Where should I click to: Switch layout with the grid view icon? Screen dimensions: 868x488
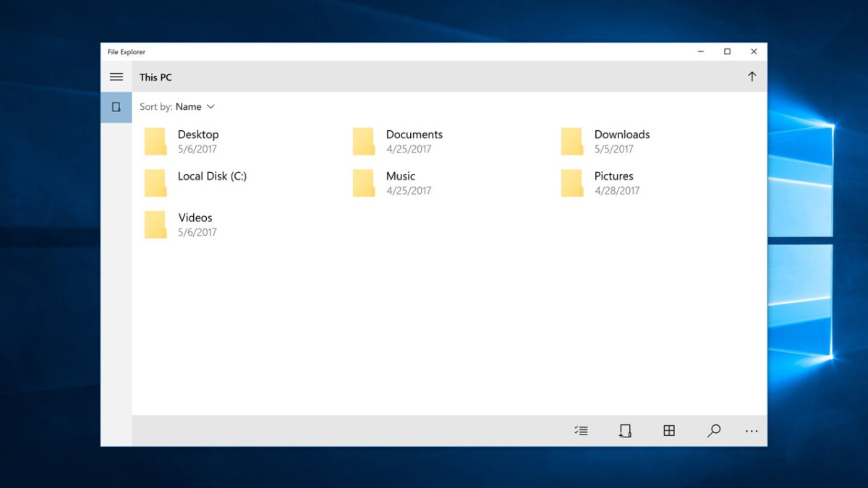coord(669,430)
